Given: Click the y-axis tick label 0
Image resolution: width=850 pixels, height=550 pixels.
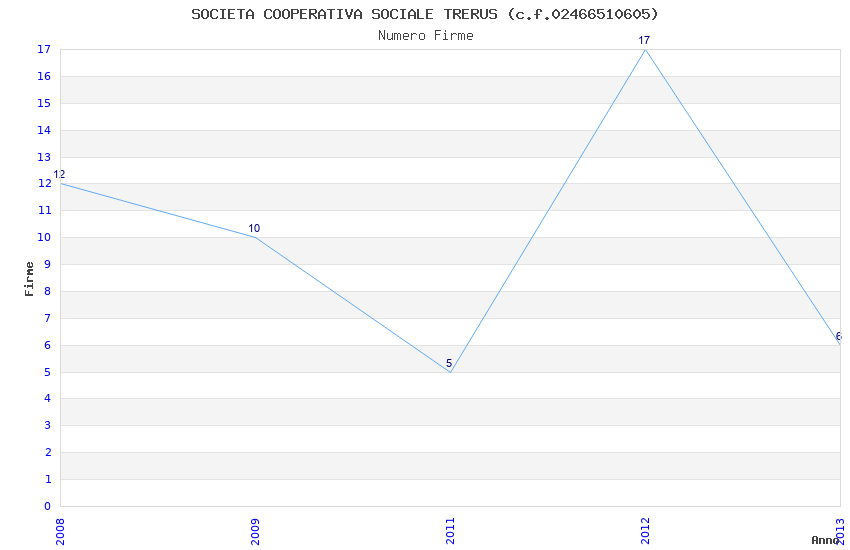Looking at the screenshot, I should click(x=48, y=506).
